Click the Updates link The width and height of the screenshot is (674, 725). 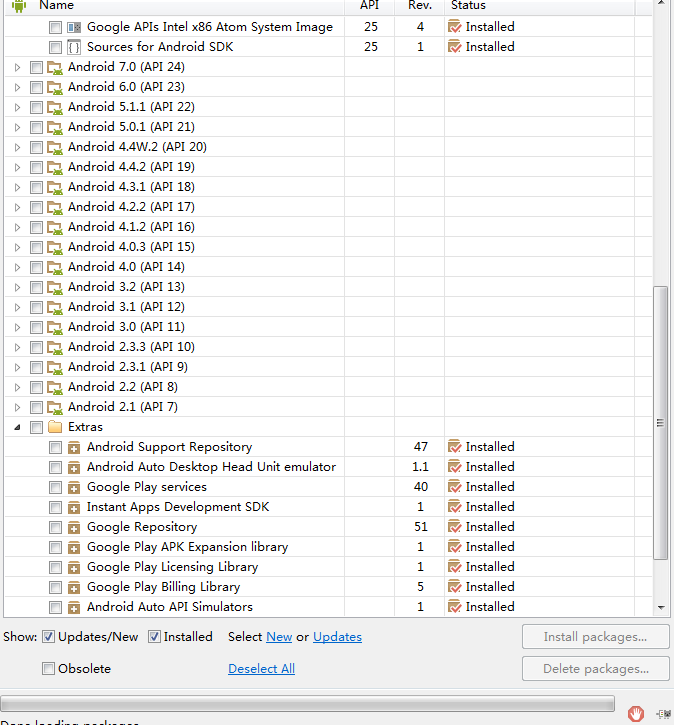click(x=337, y=637)
